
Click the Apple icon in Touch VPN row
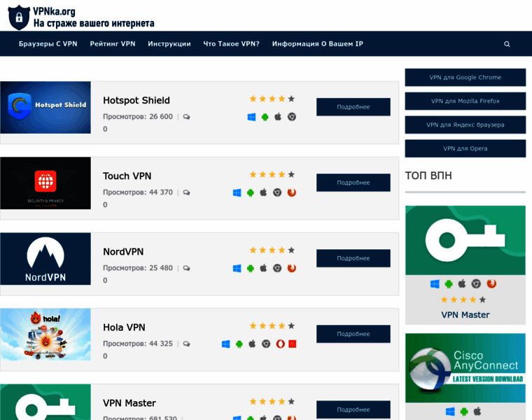264,192
